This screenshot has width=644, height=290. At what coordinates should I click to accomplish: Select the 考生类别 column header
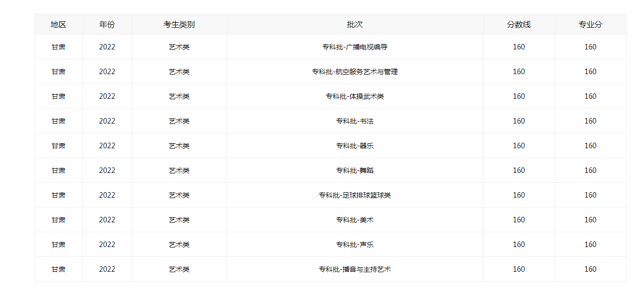179,25
